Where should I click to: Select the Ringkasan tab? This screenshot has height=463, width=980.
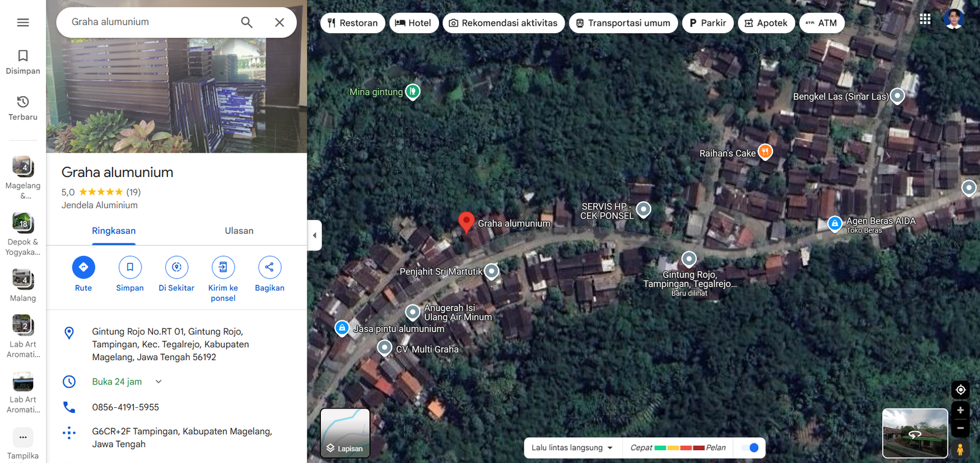(114, 231)
